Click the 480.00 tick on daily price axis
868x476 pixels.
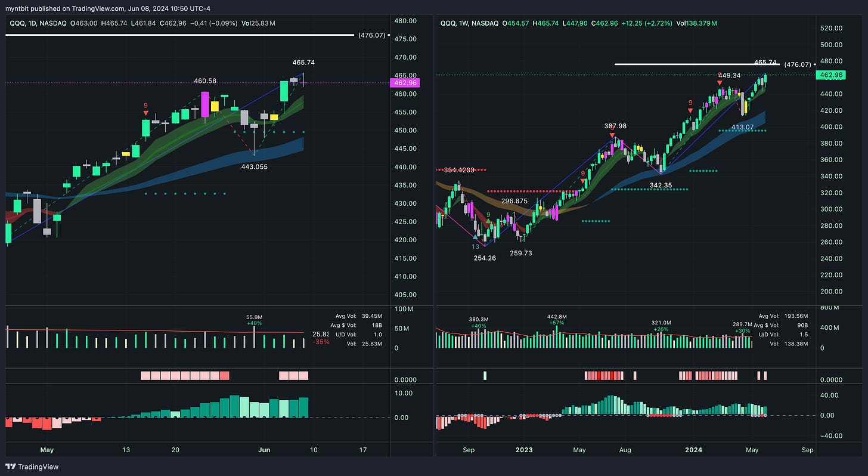(x=405, y=21)
